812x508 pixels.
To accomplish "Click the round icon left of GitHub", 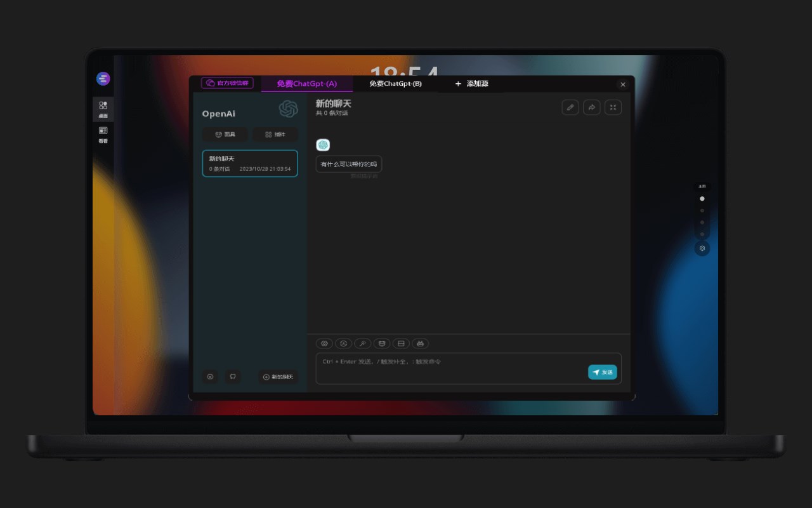I will [211, 377].
